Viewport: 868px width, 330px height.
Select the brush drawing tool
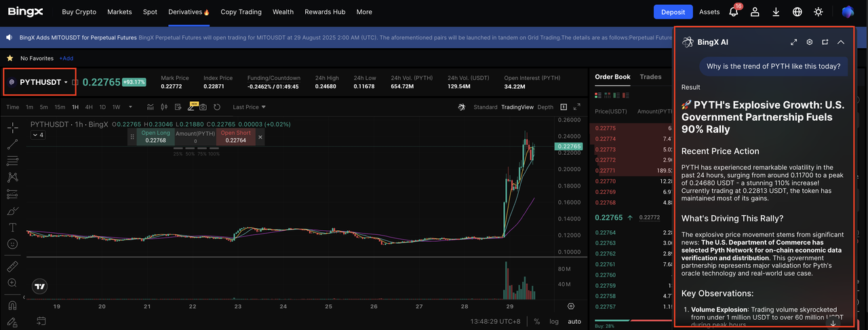[x=12, y=210]
